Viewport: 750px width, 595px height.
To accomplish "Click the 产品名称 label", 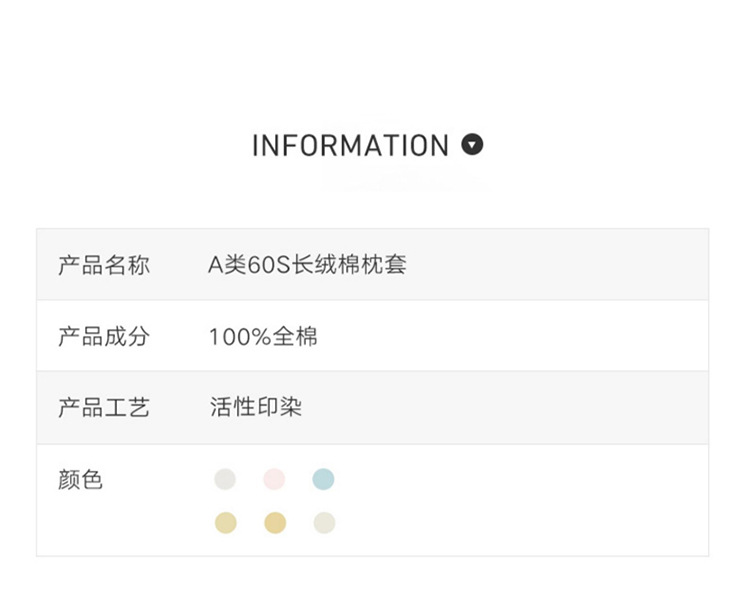I will pyautogui.click(x=104, y=265).
